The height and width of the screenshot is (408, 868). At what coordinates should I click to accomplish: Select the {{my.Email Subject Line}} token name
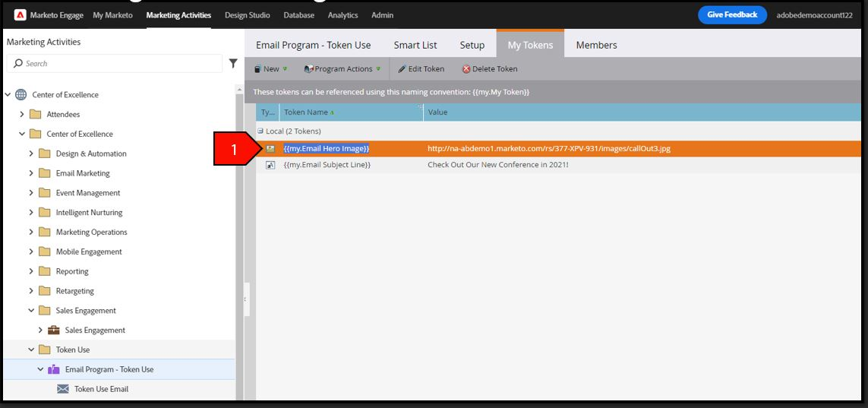tap(327, 165)
